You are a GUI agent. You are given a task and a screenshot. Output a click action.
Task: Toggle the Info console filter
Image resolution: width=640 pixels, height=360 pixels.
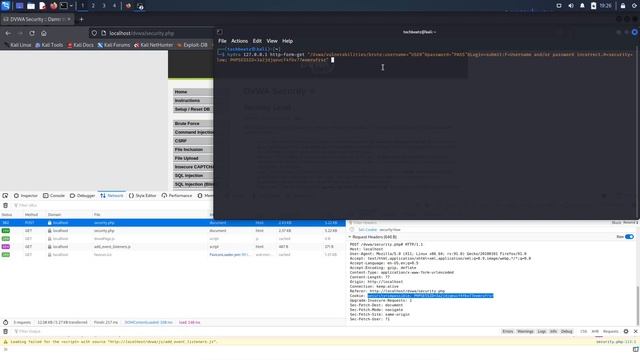(x=553, y=331)
